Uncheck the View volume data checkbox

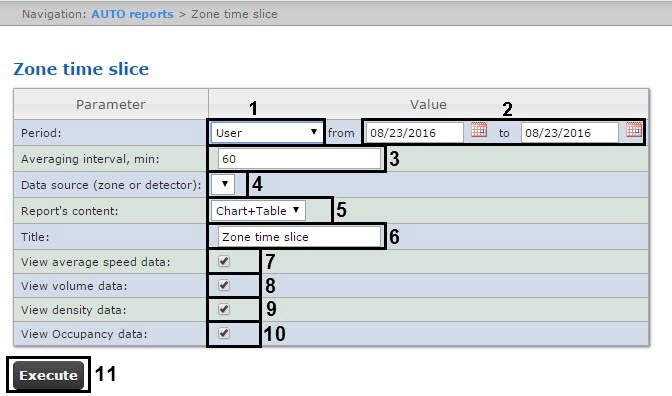pyautogui.click(x=224, y=285)
